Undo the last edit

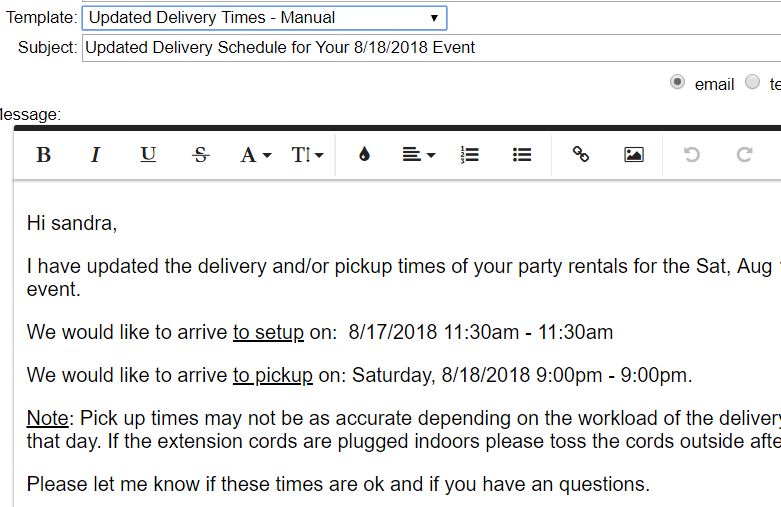691,155
